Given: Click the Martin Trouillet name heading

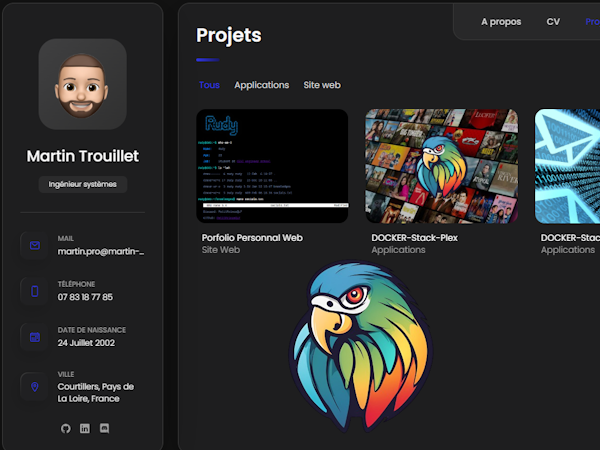Looking at the screenshot, I should click(83, 156).
